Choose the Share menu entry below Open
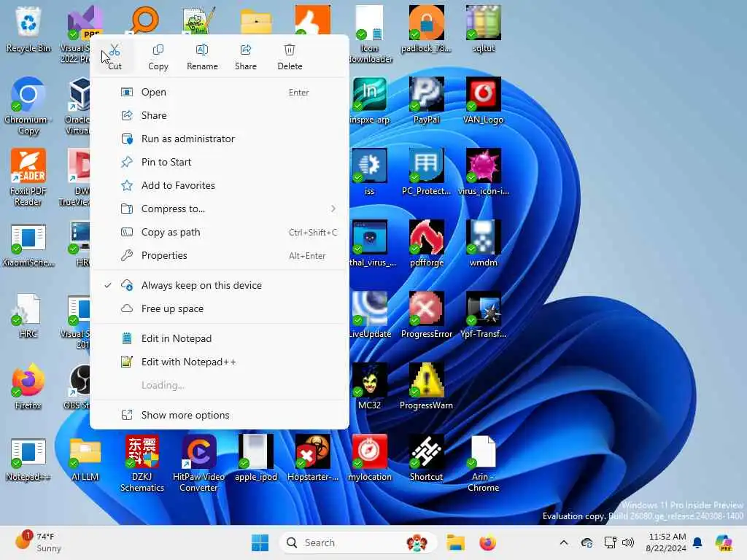This screenshot has width=747, height=560. coord(220,116)
